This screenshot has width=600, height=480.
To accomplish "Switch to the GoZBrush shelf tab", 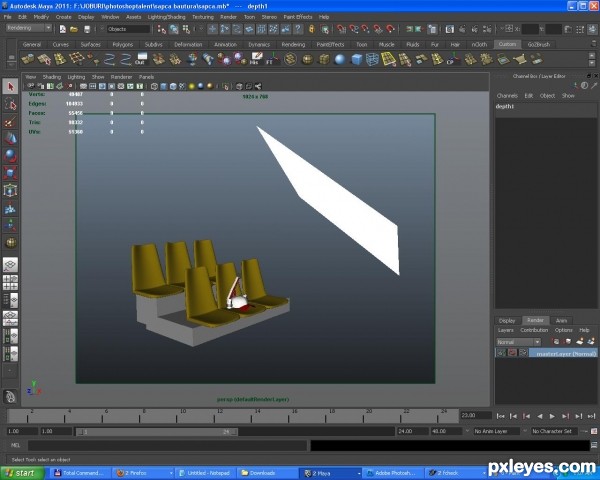I will point(538,44).
